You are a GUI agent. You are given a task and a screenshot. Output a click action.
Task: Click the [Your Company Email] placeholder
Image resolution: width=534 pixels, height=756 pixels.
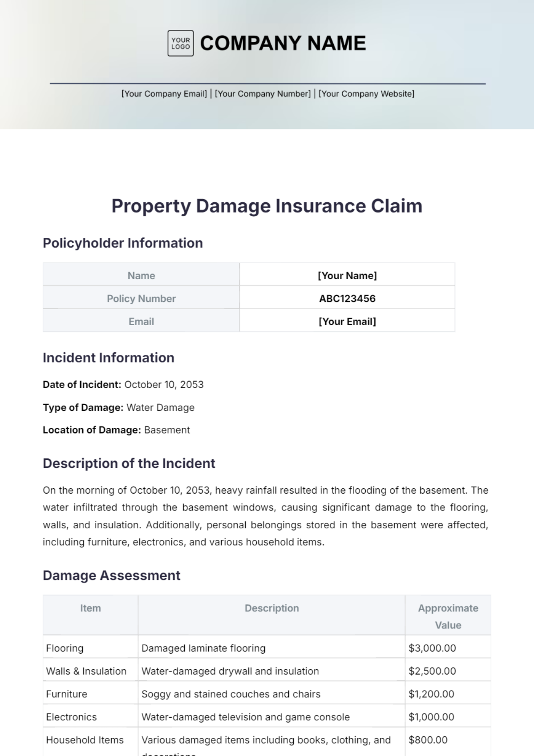coord(164,94)
